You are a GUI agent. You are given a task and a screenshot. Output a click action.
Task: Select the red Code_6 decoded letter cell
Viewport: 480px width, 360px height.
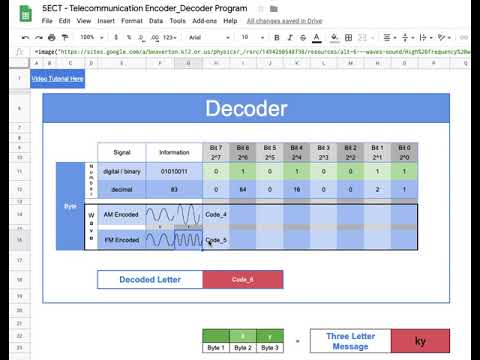(x=243, y=280)
